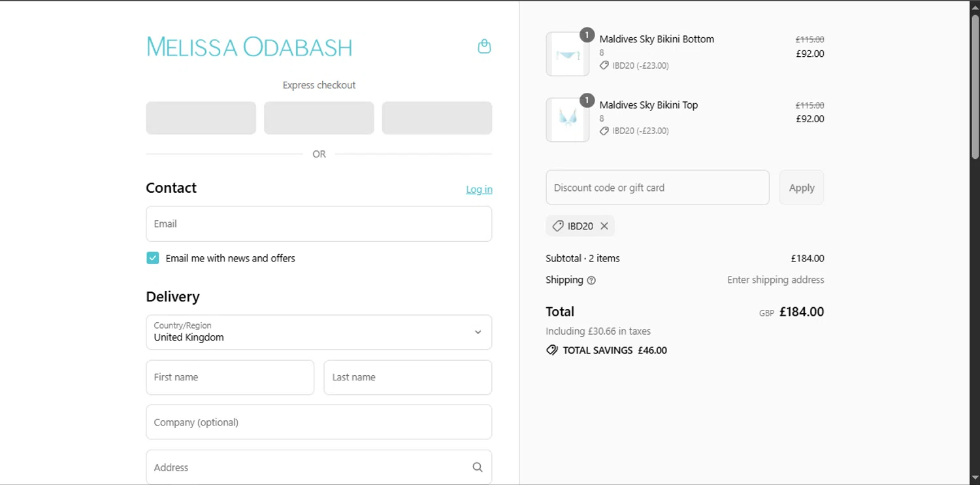Click the Bikini Bottom strikethrough £115.00 price
This screenshot has width=980, height=485.
coord(809,39)
